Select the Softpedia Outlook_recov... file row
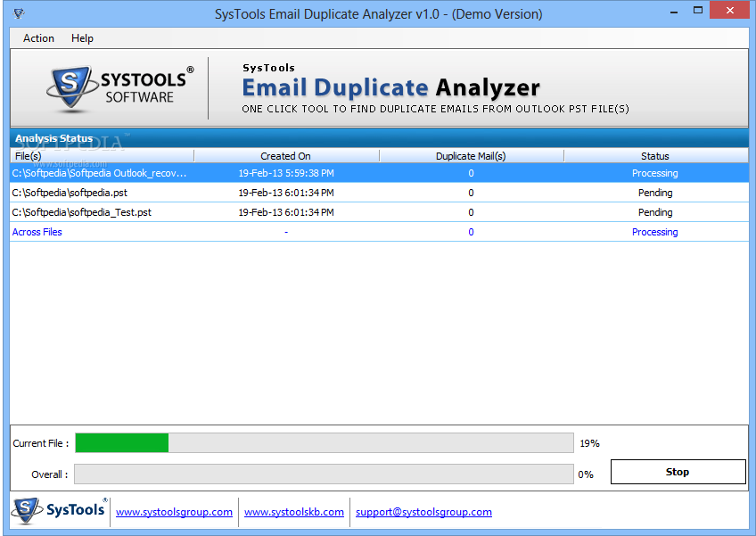756x536 pixels. 379,173
